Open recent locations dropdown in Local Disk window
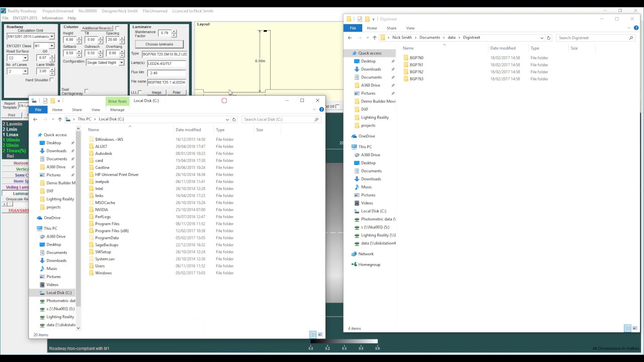 53,119
